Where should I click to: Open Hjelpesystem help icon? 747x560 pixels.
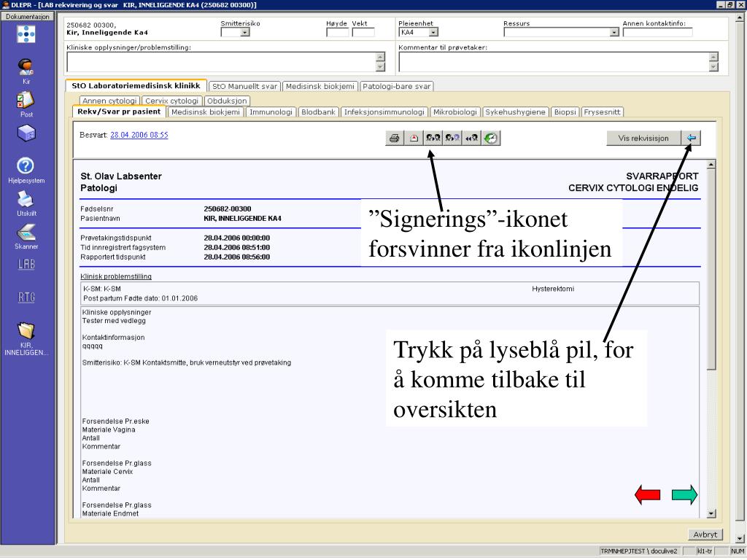[26, 171]
